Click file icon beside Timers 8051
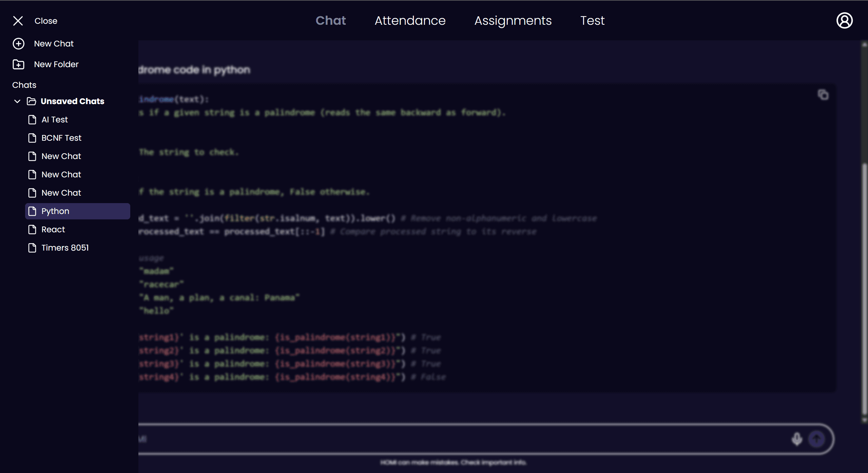The image size is (868, 473). click(x=32, y=248)
